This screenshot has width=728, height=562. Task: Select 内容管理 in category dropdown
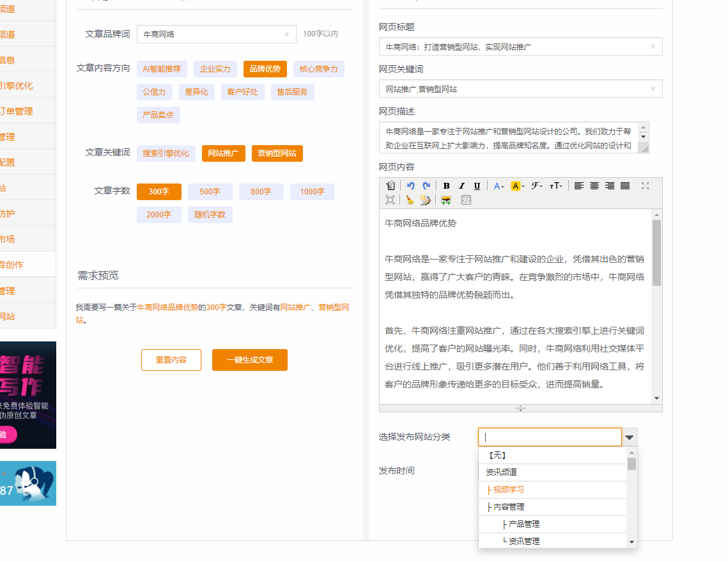click(x=552, y=507)
